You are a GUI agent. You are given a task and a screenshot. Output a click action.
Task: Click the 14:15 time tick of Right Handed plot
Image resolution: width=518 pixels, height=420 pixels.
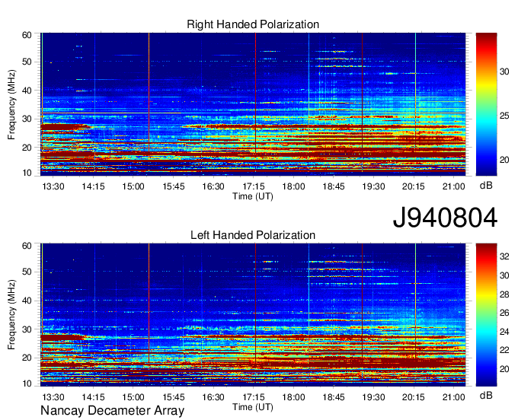pyautogui.click(x=93, y=186)
